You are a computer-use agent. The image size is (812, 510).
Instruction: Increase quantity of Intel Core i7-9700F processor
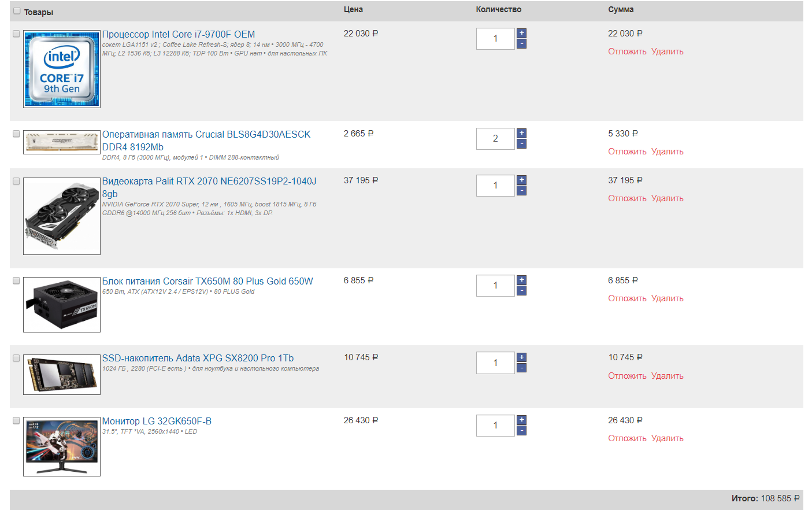pyautogui.click(x=521, y=33)
